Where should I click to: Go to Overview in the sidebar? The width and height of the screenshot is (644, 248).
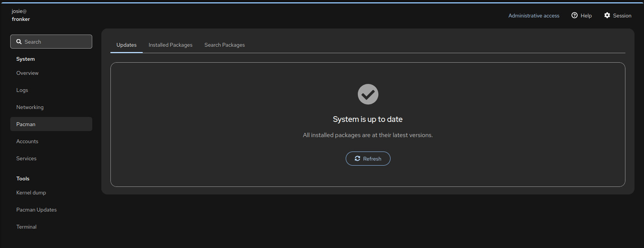point(27,73)
